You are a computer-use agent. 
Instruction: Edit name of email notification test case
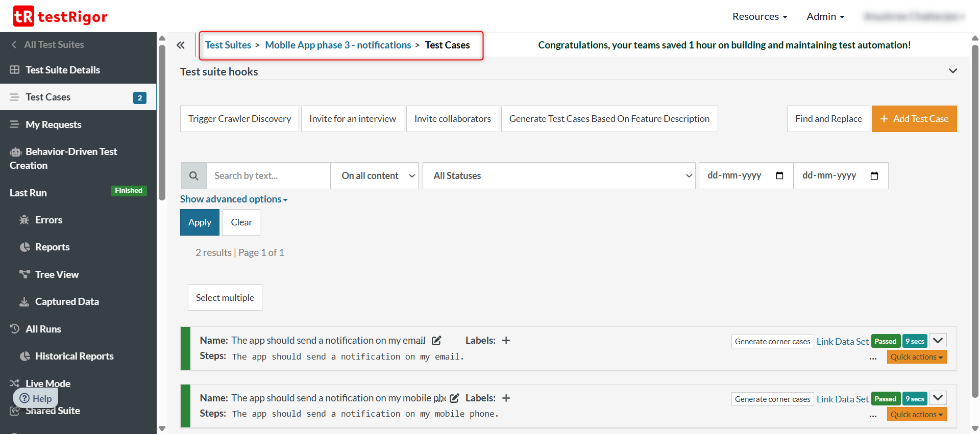(436, 341)
